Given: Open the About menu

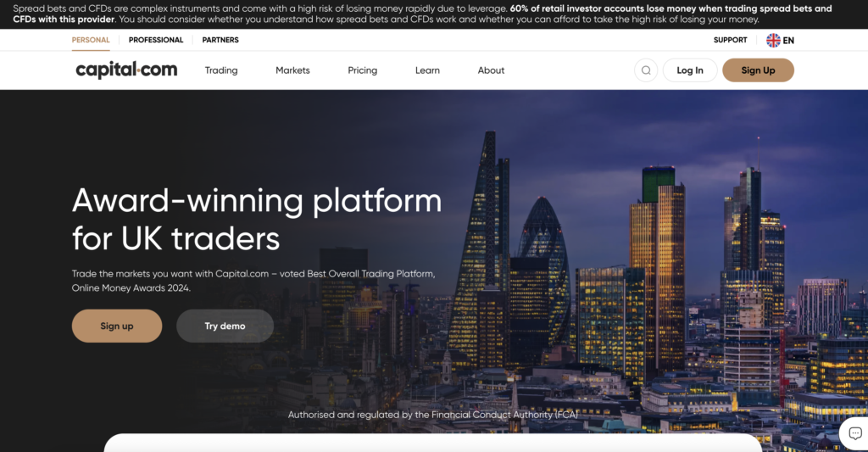Looking at the screenshot, I should 491,70.
